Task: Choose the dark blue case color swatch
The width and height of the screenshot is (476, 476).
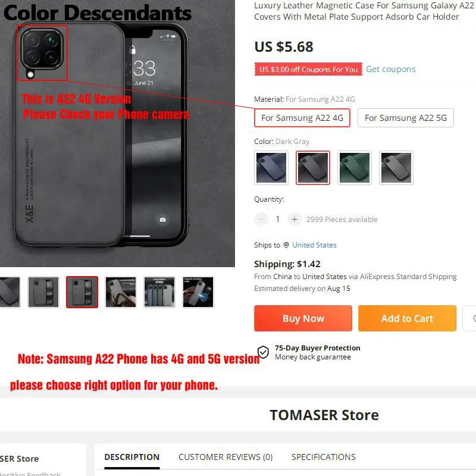Action: click(271, 168)
